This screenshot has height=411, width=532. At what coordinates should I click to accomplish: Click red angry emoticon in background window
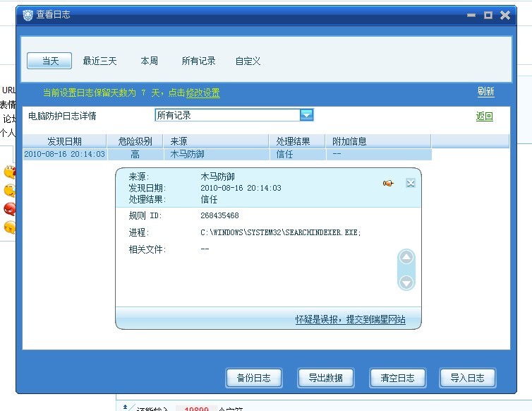click(x=10, y=209)
